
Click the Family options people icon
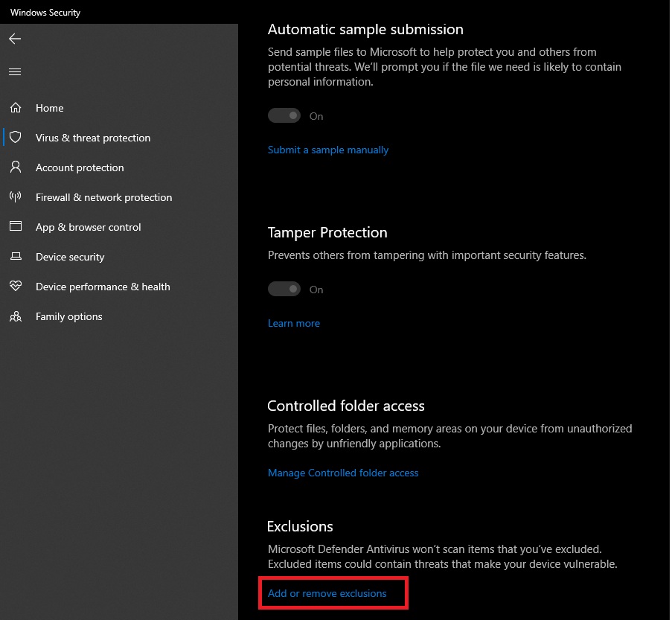[x=16, y=316]
